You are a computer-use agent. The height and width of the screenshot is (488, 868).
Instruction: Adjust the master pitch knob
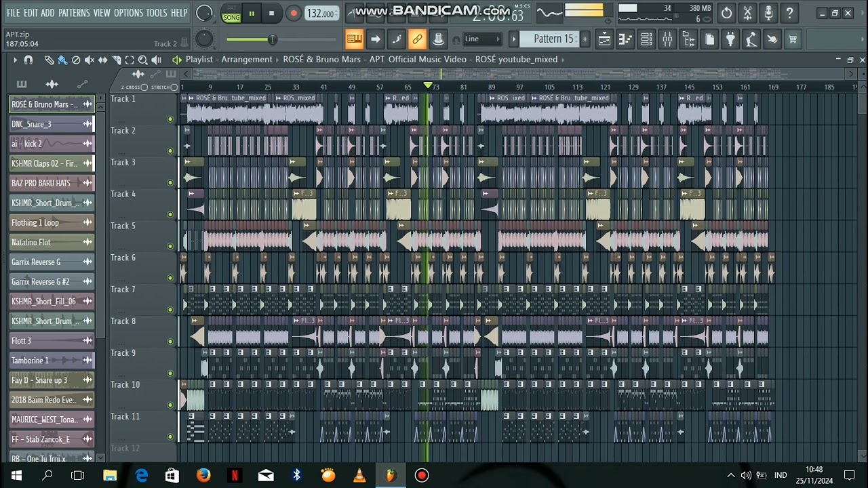(x=204, y=39)
